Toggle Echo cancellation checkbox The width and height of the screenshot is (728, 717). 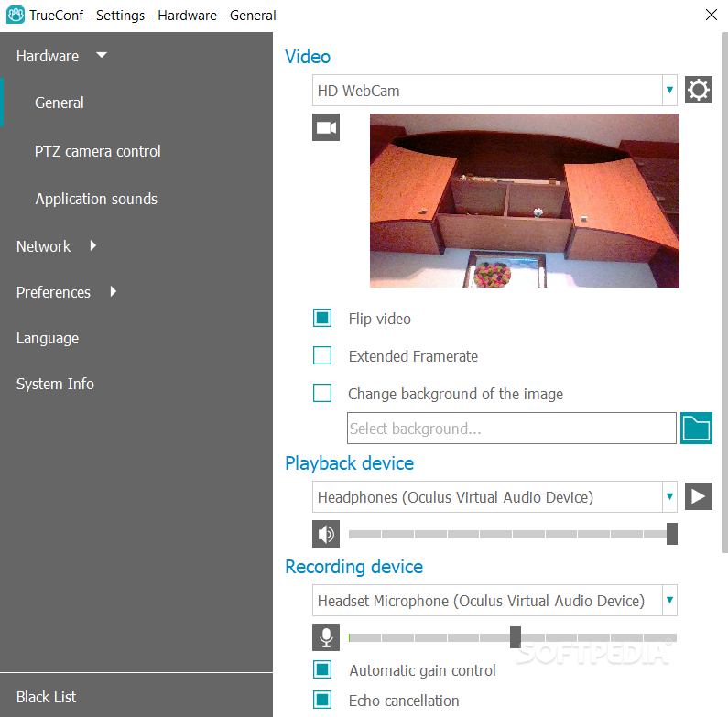click(322, 700)
